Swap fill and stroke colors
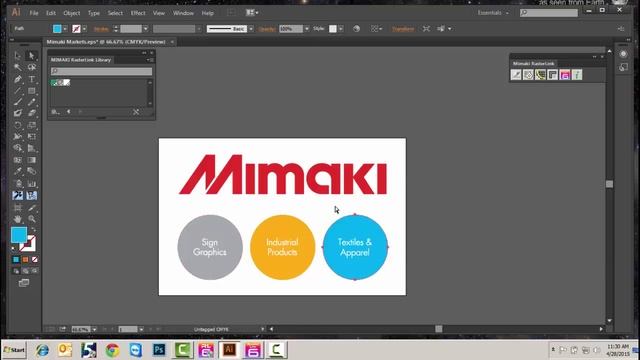The image size is (640, 360). click(x=33, y=230)
